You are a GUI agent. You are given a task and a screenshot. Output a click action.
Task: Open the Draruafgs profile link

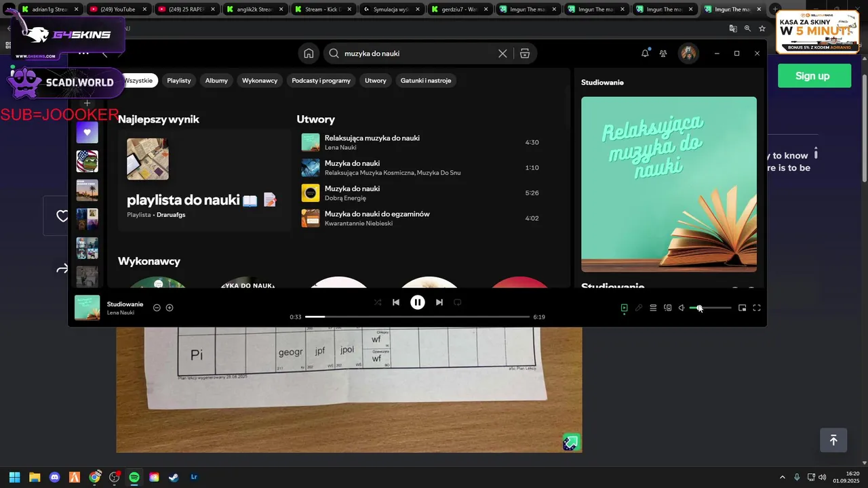(x=171, y=215)
